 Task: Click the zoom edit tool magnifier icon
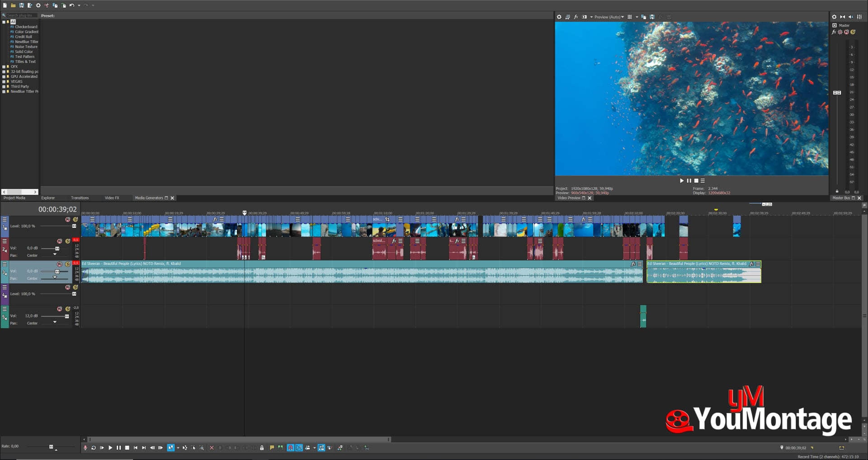pyautogui.click(x=201, y=448)
